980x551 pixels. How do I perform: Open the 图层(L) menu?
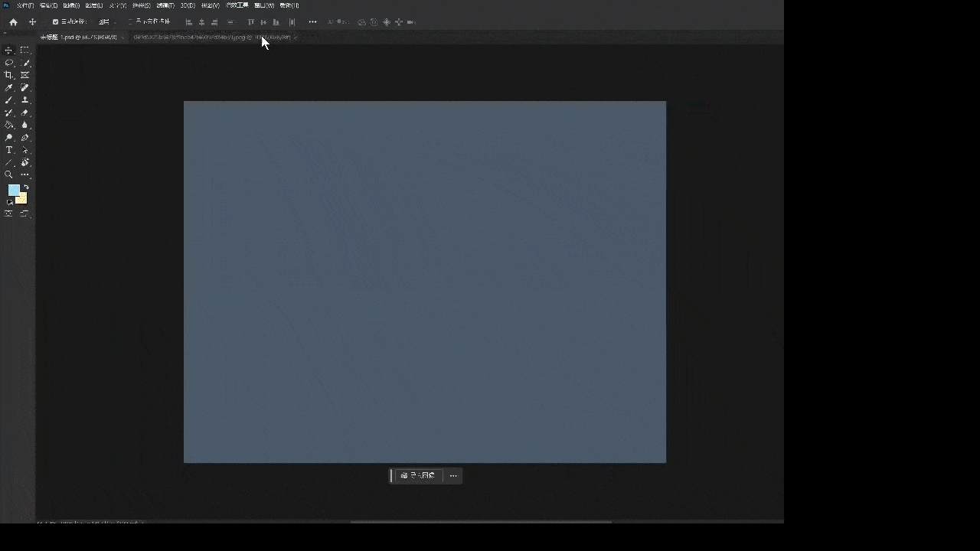point(94,5)
